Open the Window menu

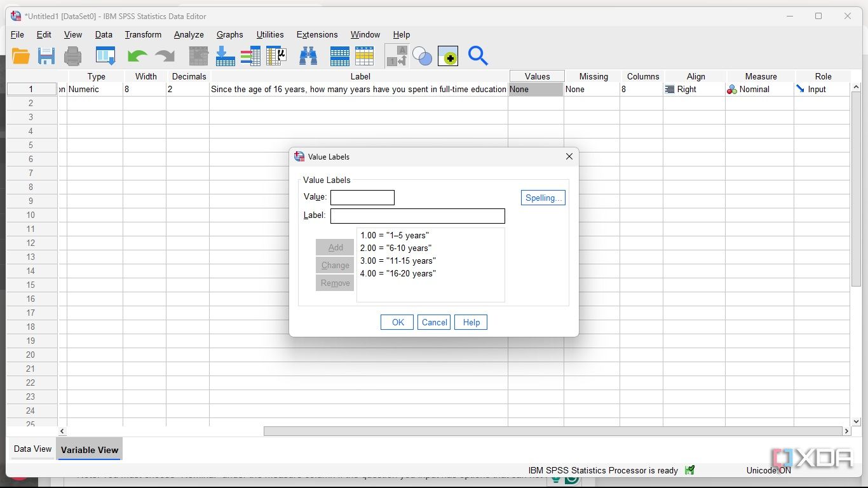365,34
